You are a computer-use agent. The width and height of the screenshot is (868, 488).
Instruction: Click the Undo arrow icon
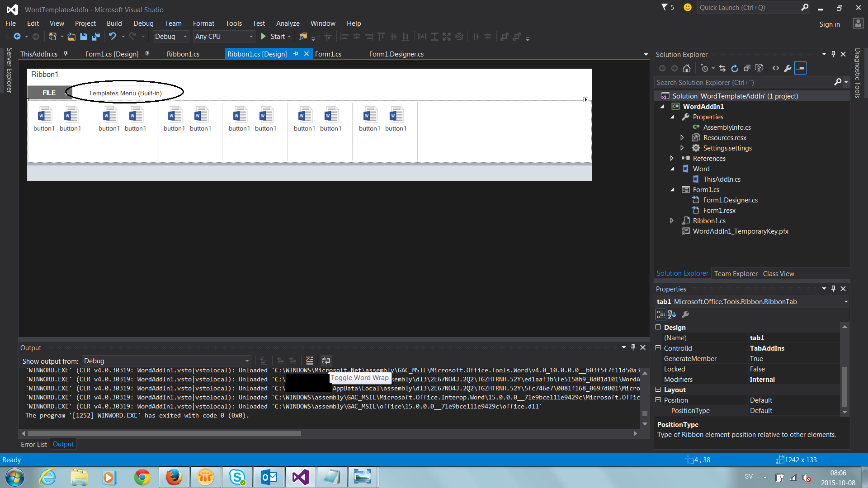pos(113,37)
